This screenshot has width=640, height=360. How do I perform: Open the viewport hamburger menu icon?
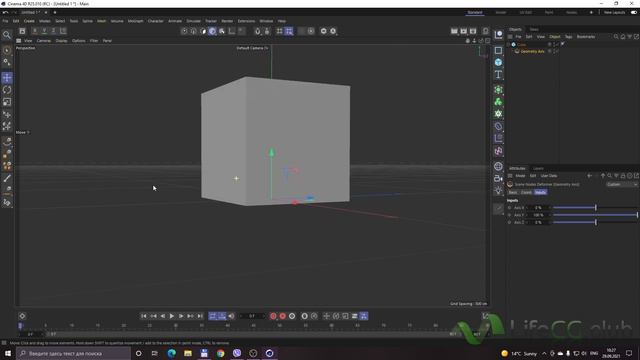pyautogui.click(x=18, y=41)
